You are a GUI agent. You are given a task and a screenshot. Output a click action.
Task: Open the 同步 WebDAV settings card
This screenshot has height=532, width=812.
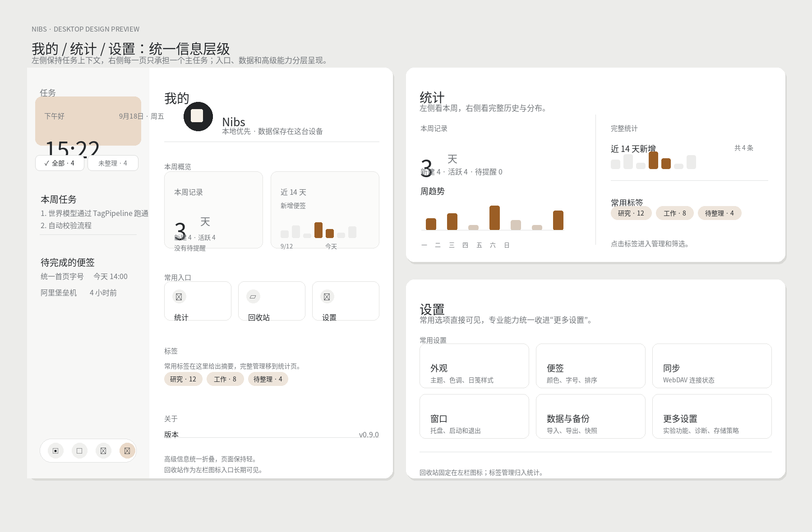tap(712, 366)
